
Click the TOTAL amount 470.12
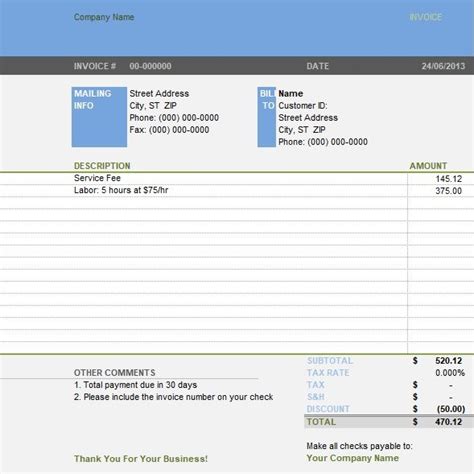click(x=449, y=422)
